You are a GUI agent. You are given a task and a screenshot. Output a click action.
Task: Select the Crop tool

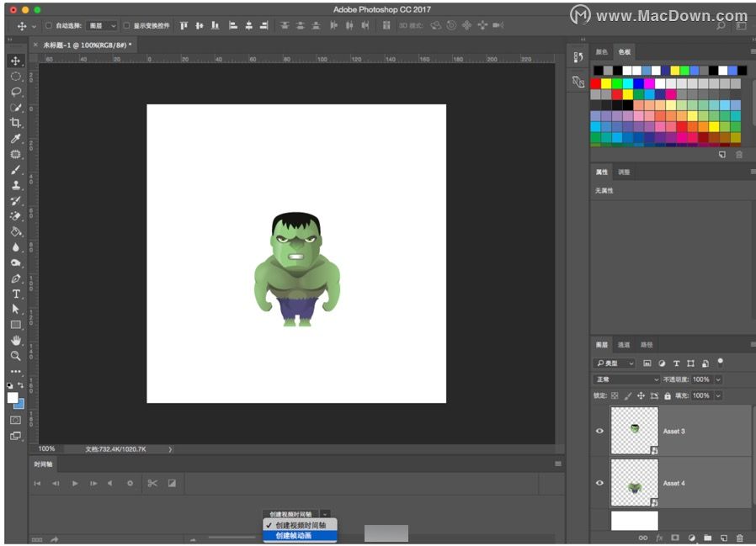(15, 123)
